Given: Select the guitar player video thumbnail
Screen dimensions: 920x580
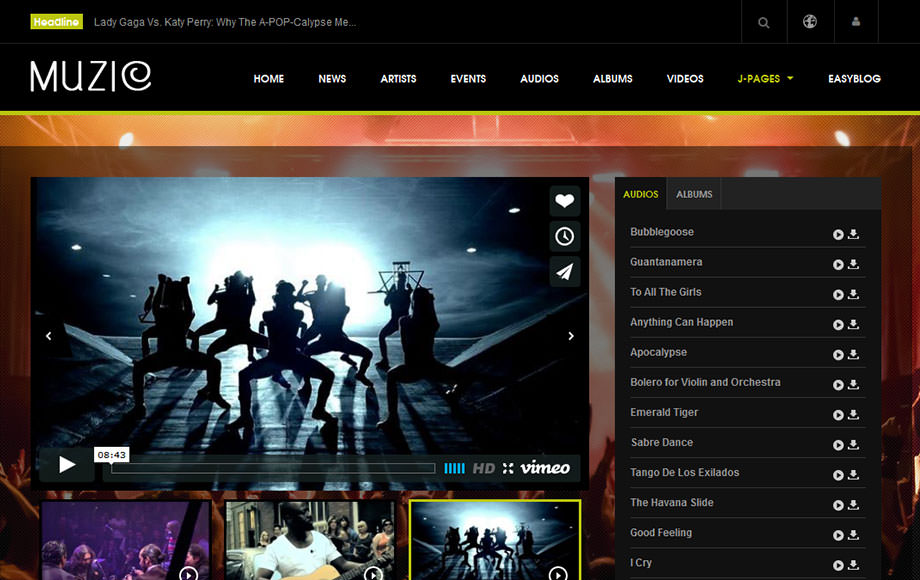Looking at the screenshot, I should click(310, 540).
